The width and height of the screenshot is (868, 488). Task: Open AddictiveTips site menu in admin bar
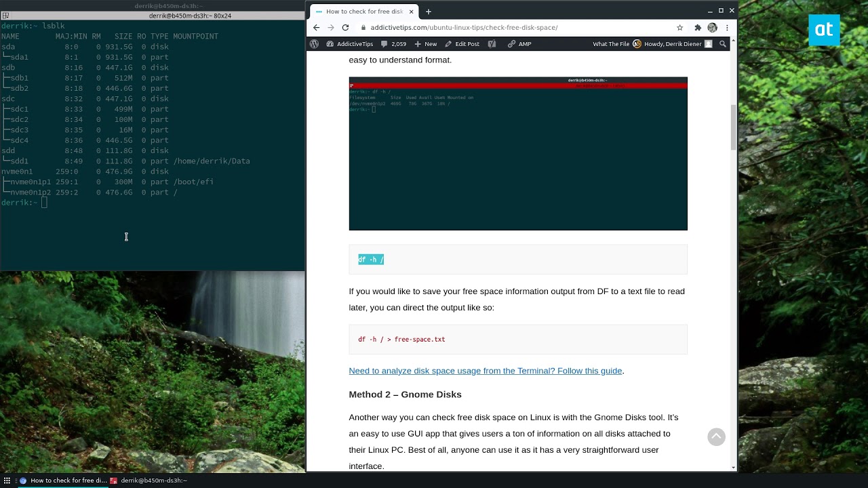pos(350,44)
